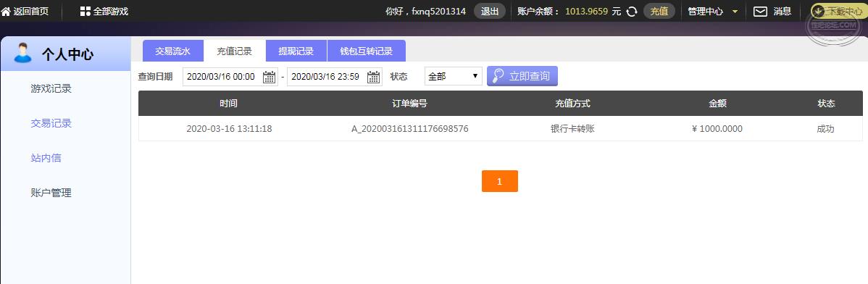This screenshot has width=868, height=284.
Task: Click the 个人中心 user avatar icon
Action: [22, 53]
